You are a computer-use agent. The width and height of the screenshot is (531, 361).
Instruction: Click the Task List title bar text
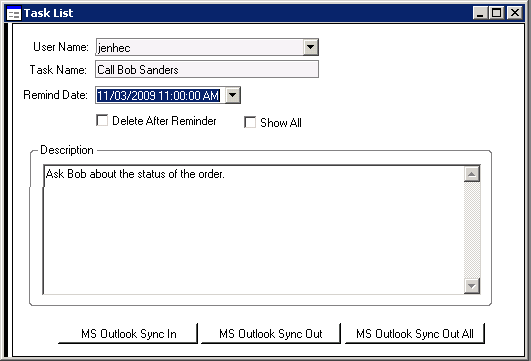click(48, 13)
